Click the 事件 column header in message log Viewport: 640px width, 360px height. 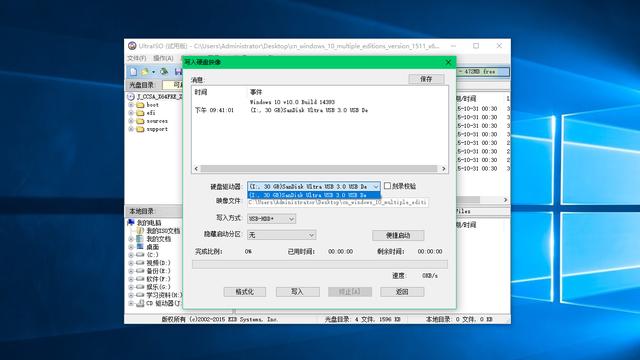(256, 93)
